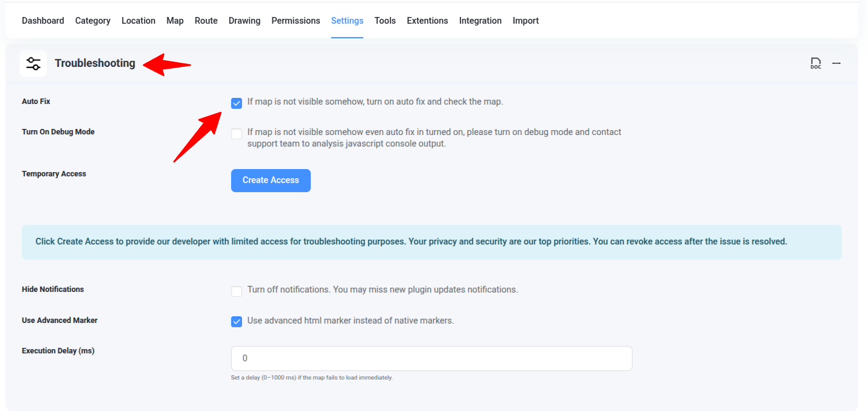The width and height of the screenshot is (868, 413).
Task: Open the Extentions tab
Action: (427, 21)
